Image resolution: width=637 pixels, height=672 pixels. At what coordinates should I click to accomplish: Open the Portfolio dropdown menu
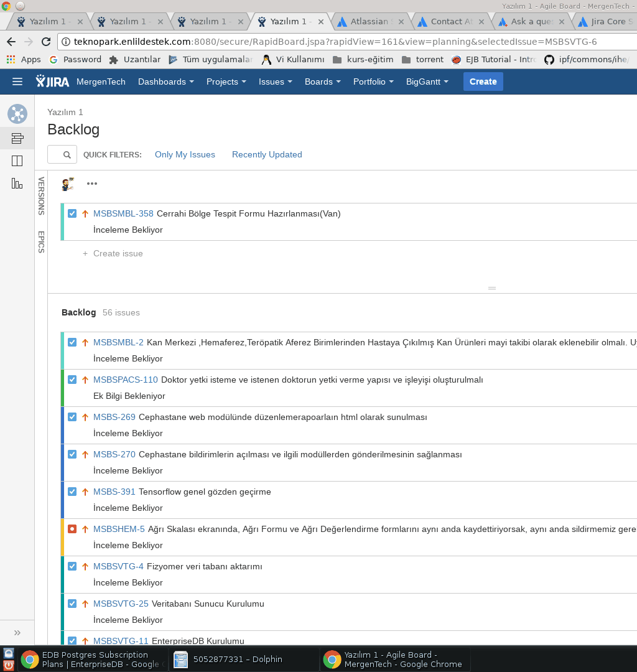(x=373, y=82)
